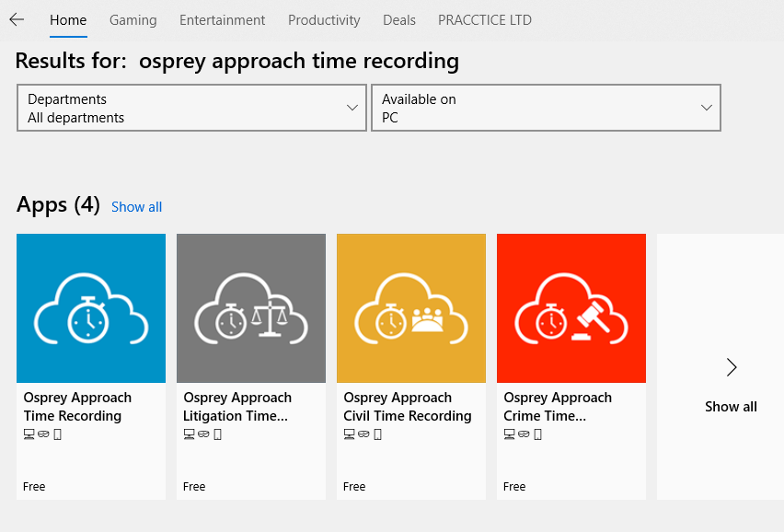This screenshot has width=784, height=532.
Task: Click the Osprey Approach Time Recording title
Action: tap(77, 407)
